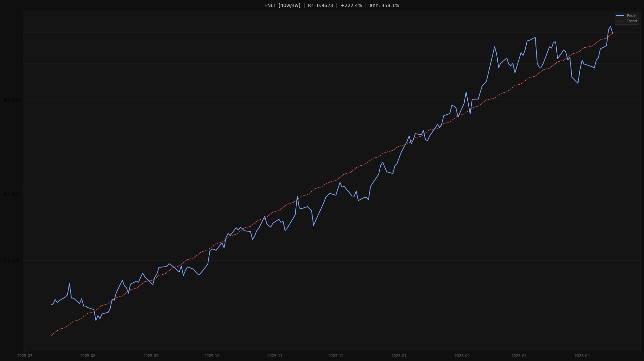Click the 2025-12 date on the x-axis
Image resolution: width=644 pixels, height=361 pixels.
tap(336, 356)
